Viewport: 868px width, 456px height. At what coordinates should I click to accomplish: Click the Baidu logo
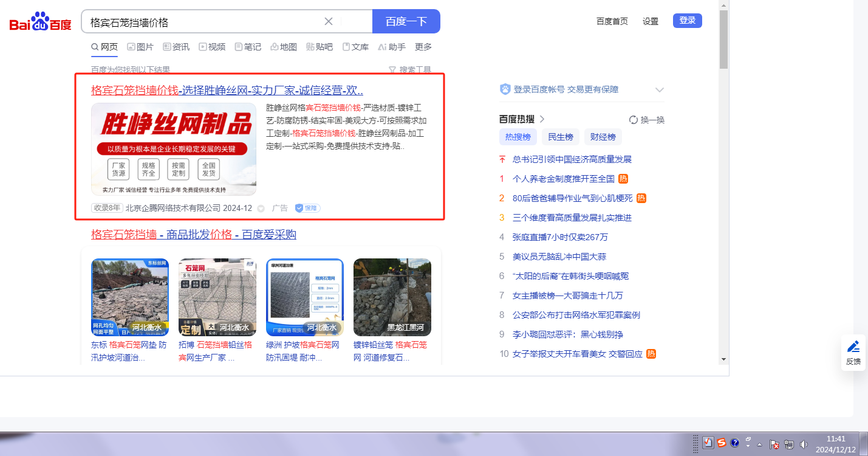(40, 22)
